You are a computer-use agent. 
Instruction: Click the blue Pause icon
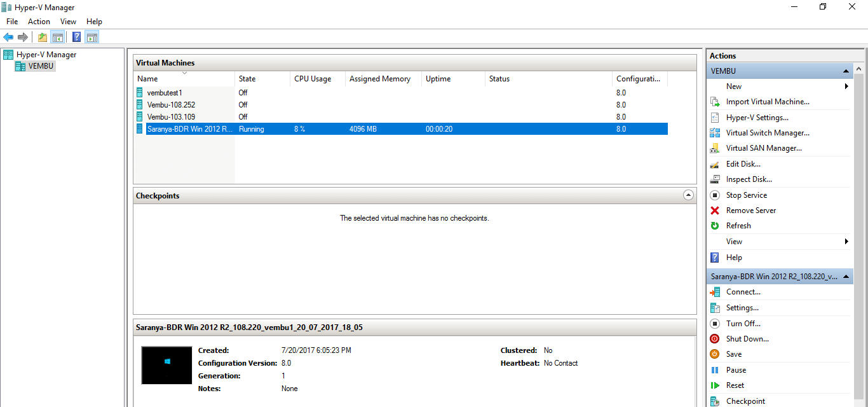coord(714,370)
